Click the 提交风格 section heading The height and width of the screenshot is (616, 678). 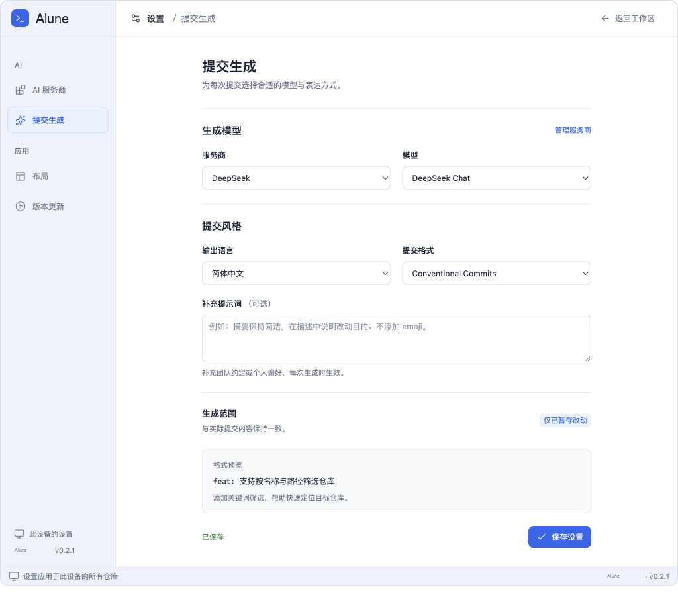pos(221,226)
